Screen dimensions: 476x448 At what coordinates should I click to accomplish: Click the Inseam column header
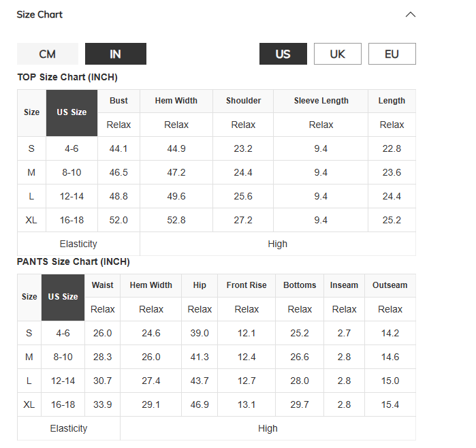pyautogui.click(x=345, y=285)
